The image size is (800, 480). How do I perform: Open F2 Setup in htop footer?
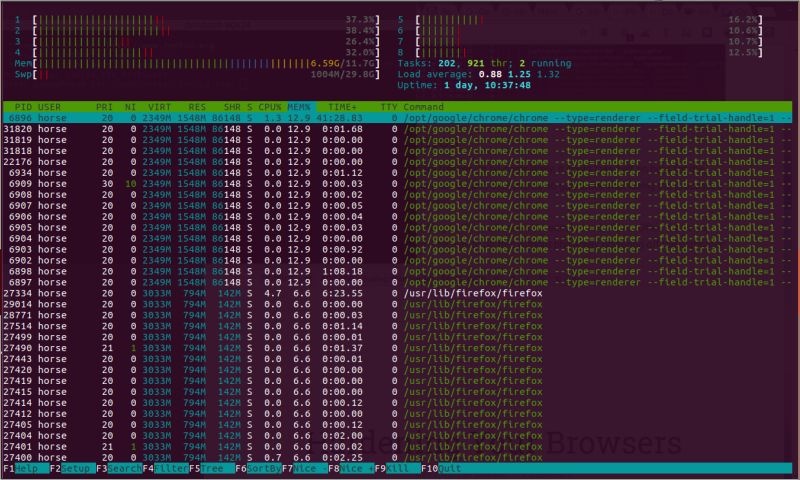(x=72, y=468)
